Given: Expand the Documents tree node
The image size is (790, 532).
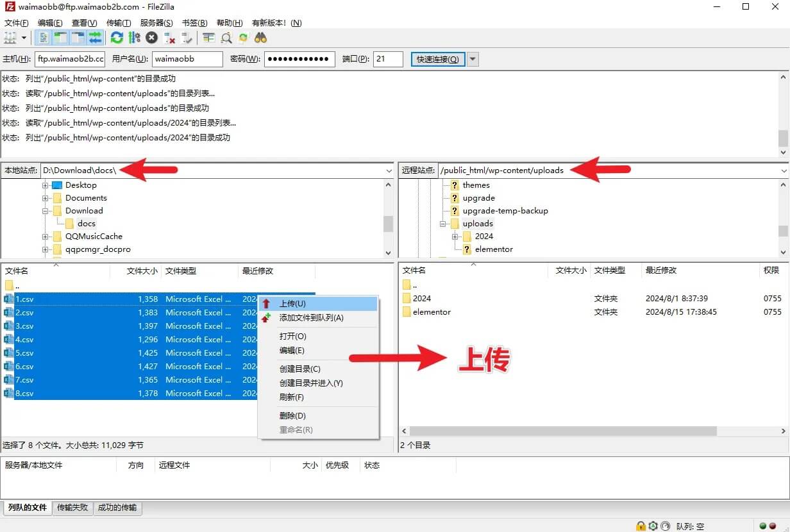Looking at the screenshot, I should (46, 198).
